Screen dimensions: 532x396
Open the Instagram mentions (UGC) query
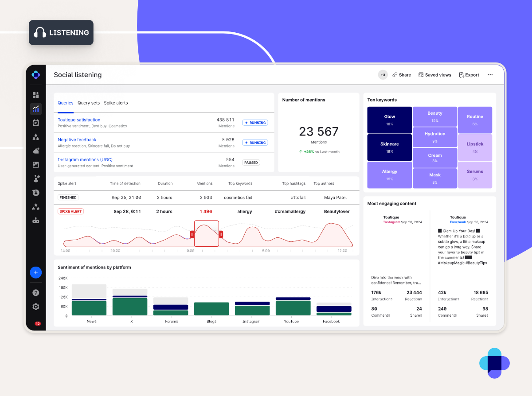[x=85, y=159]
